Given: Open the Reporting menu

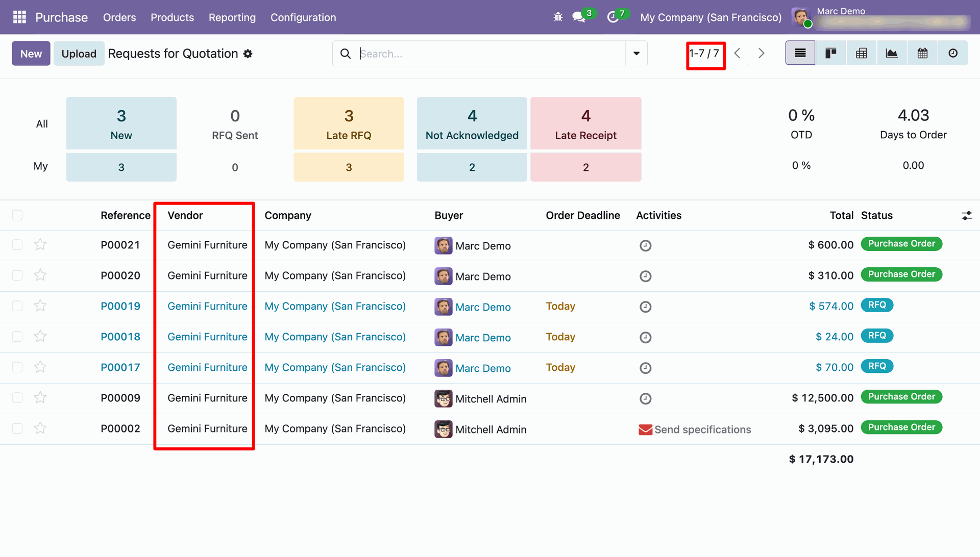Looking at the screenshot, I should click(x=232, y=17).
